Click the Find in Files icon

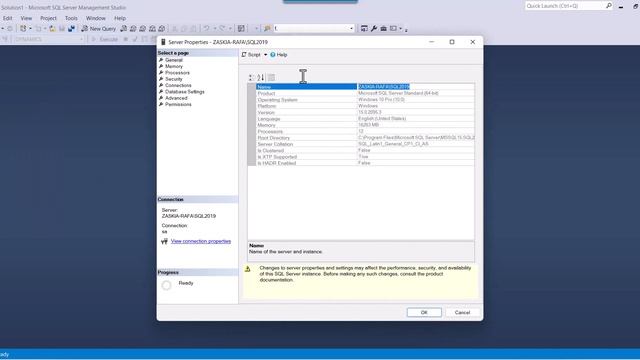[x=267, y=29]
